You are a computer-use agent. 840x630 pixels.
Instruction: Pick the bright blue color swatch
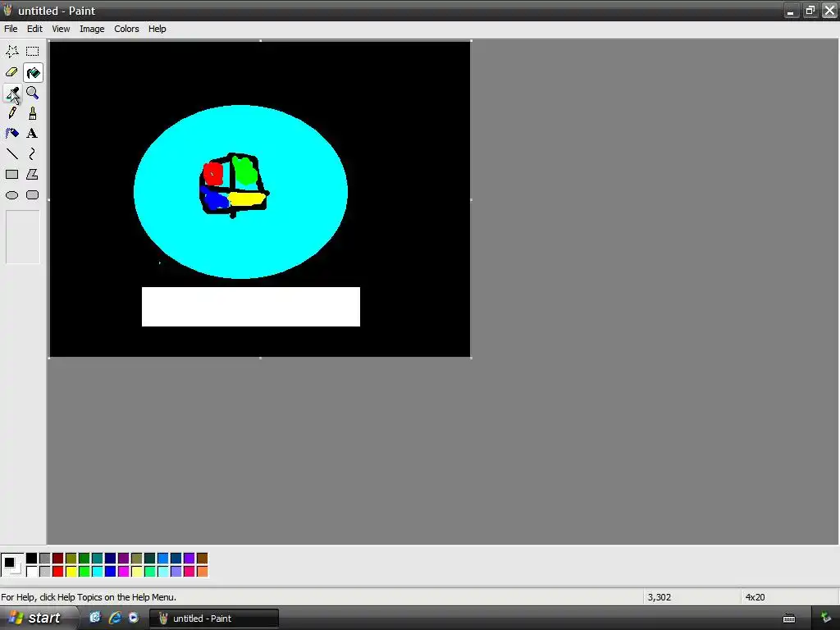click(111, 572)
